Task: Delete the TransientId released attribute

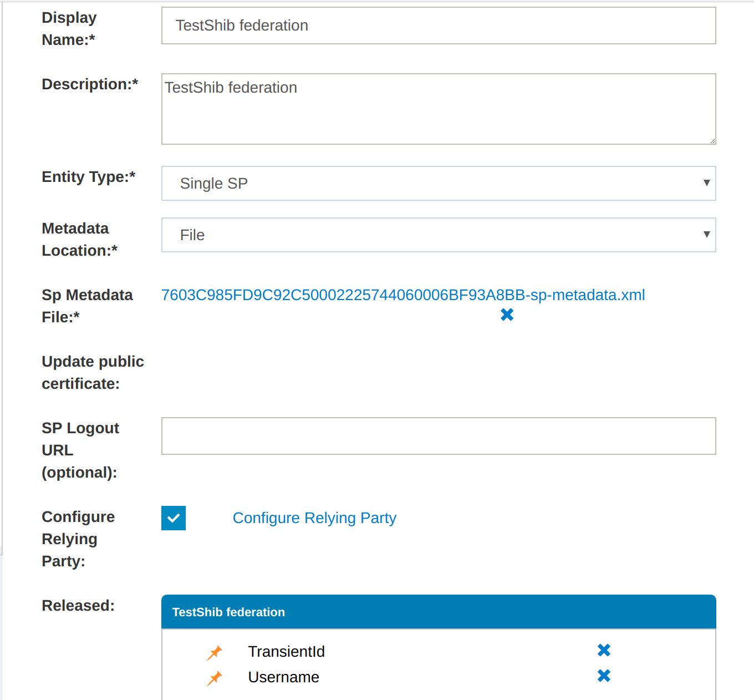Action: click(x=604, y=650)
